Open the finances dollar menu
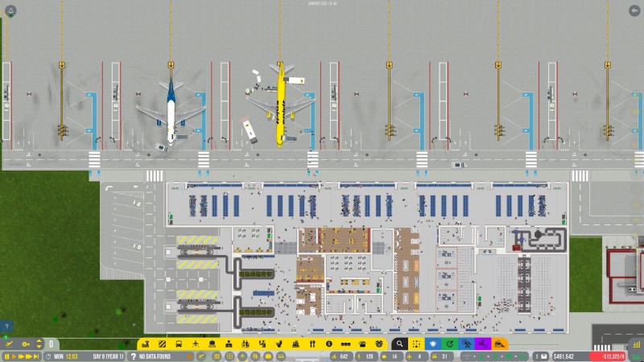The image size is (644, 362). coord(329,343)
